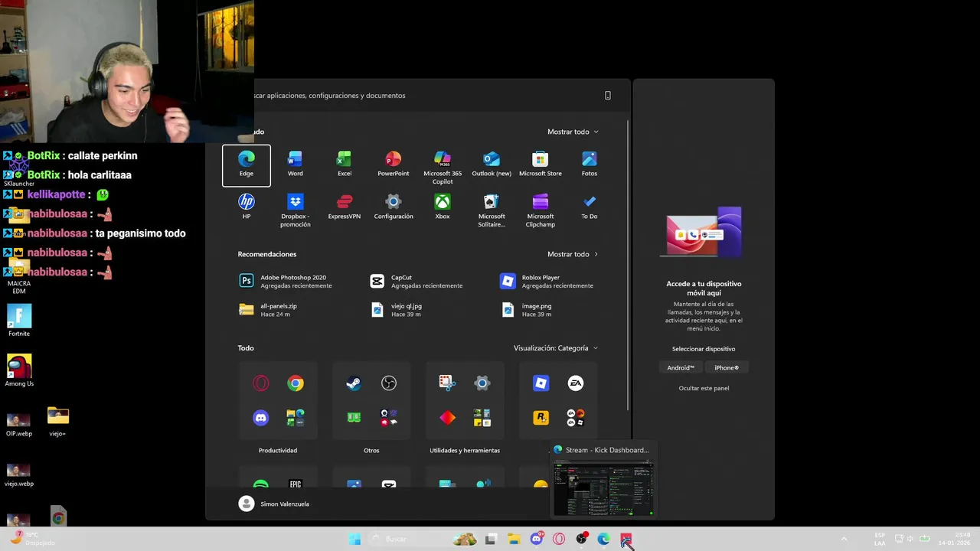
Task: Open Task View on the taskbar
Action: click(491, 539)
